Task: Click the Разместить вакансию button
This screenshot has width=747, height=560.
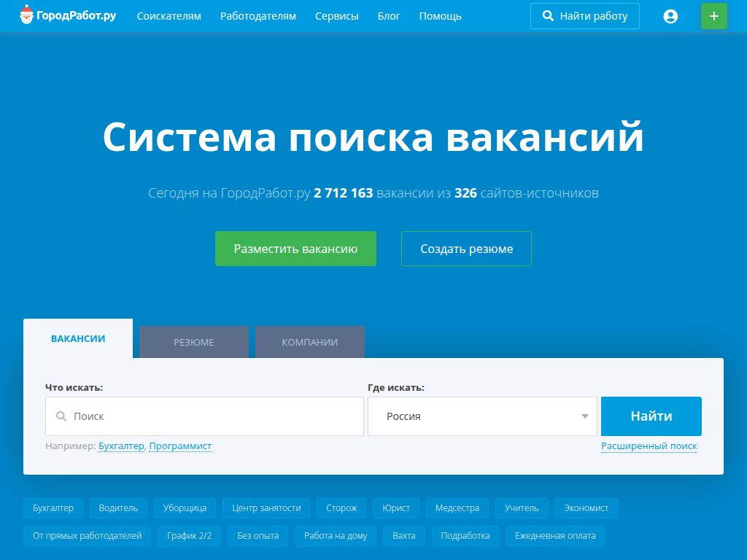Action: coord(295,249)
